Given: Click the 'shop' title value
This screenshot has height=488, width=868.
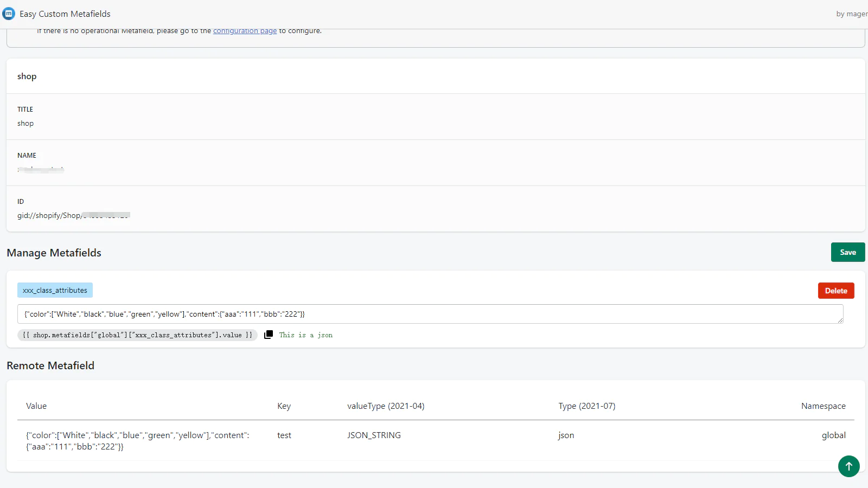Looking at the screenshot, I should click(x=25, y=123).
